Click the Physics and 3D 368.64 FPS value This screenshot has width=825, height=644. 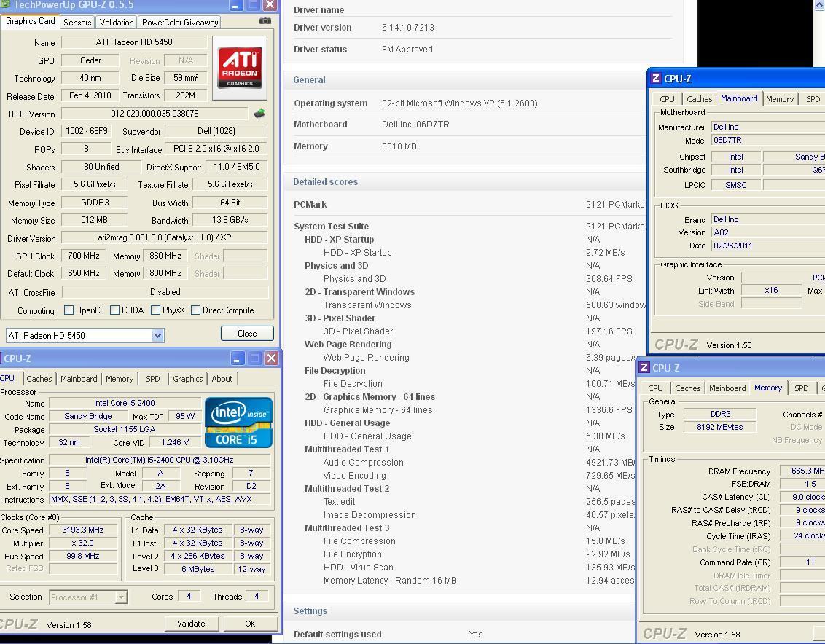[609, 279]
